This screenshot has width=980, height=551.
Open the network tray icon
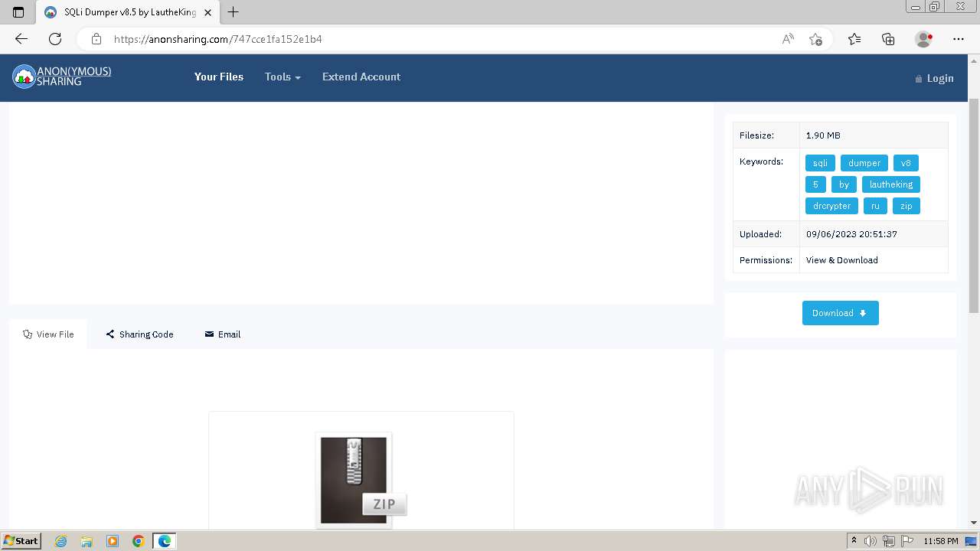(889, 541)
